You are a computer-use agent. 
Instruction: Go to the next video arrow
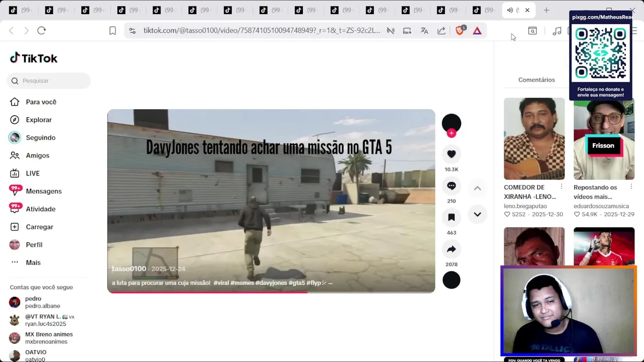[477, 215]
